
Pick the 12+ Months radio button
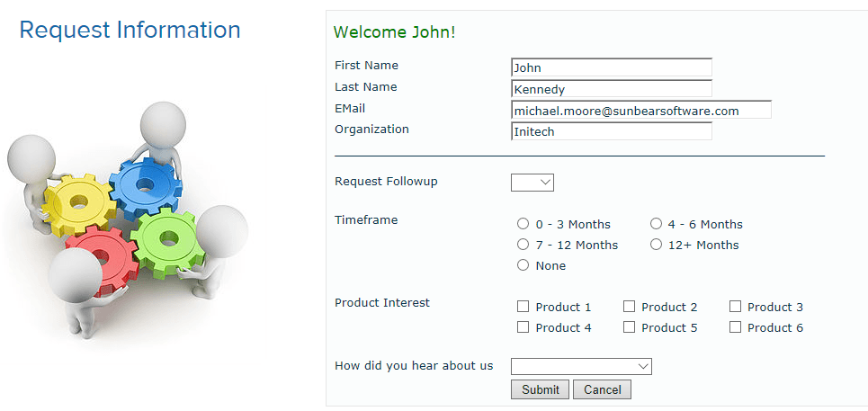(656, 245)
